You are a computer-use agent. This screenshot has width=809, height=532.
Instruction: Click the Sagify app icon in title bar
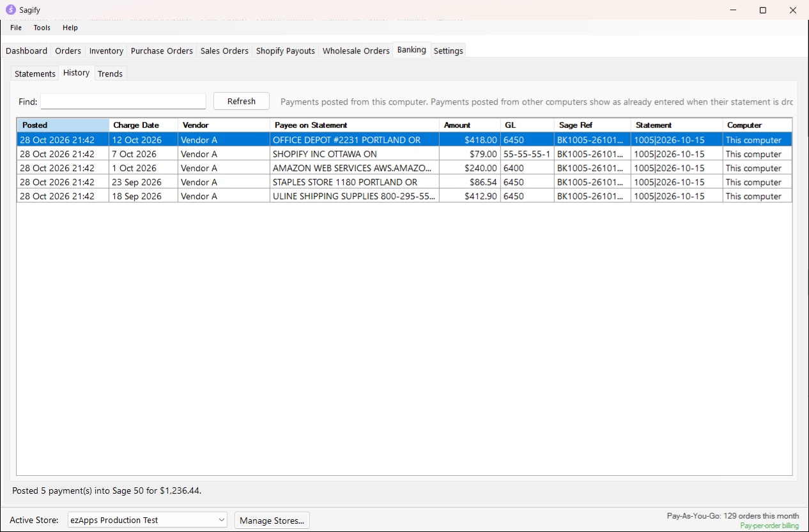click(x=10, y=10)
